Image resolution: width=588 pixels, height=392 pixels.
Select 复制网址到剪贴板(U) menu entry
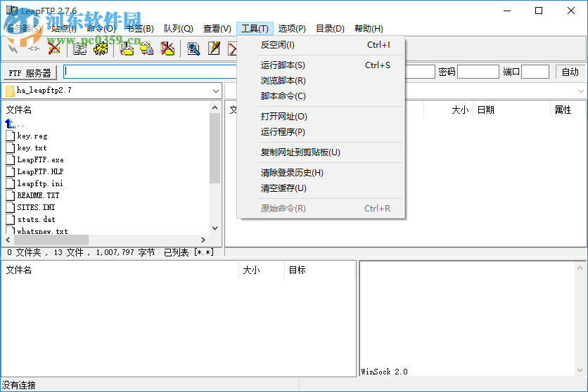(x=321, y=152)
